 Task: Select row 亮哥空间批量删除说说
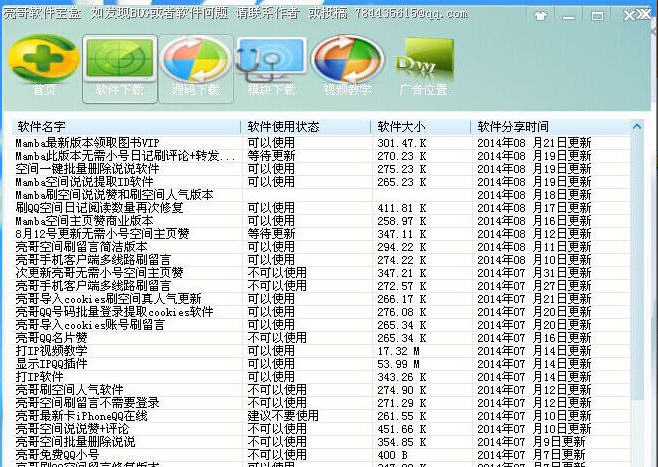(321, 442)
